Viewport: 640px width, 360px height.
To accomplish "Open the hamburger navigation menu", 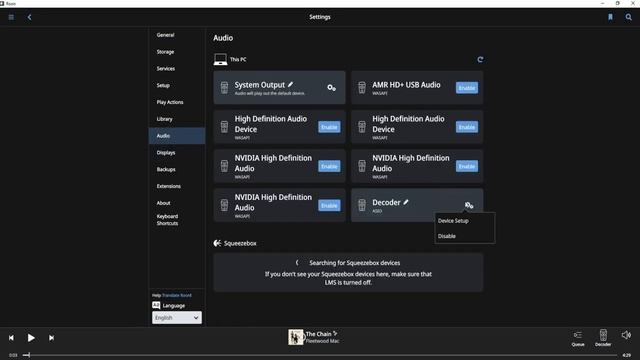I will coord(11,17).
